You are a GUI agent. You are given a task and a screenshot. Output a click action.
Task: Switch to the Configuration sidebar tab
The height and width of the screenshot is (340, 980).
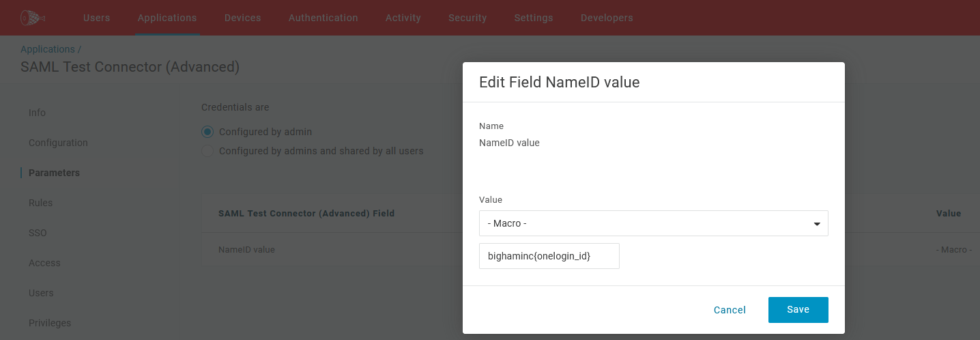coord(58,143)
